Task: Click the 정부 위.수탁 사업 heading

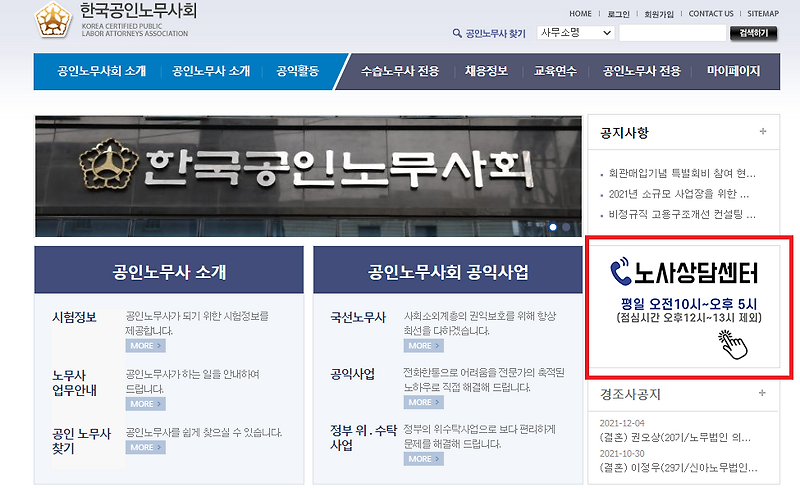Action: (x=363, y=437)
